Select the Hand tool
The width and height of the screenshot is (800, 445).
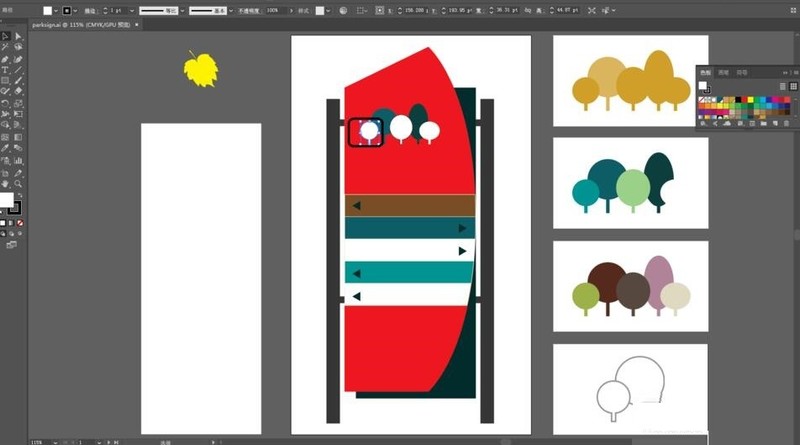coord(5,184)
